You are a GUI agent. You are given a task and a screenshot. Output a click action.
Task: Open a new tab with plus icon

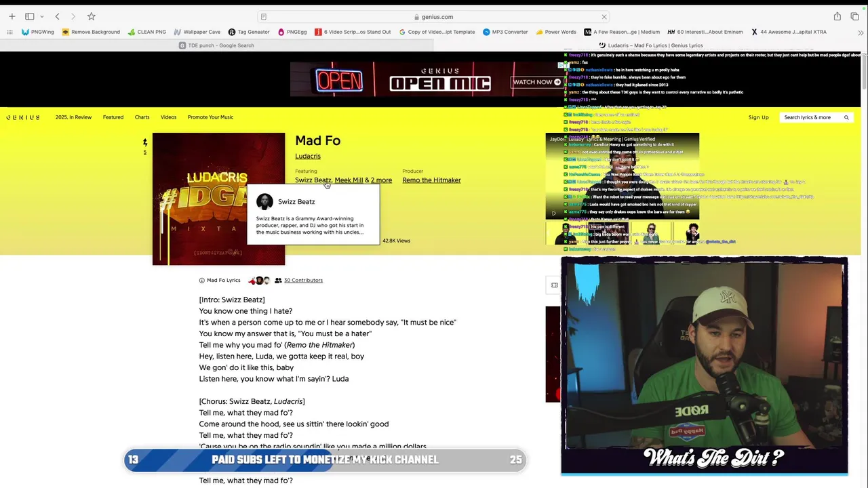(x=12, y=16)
